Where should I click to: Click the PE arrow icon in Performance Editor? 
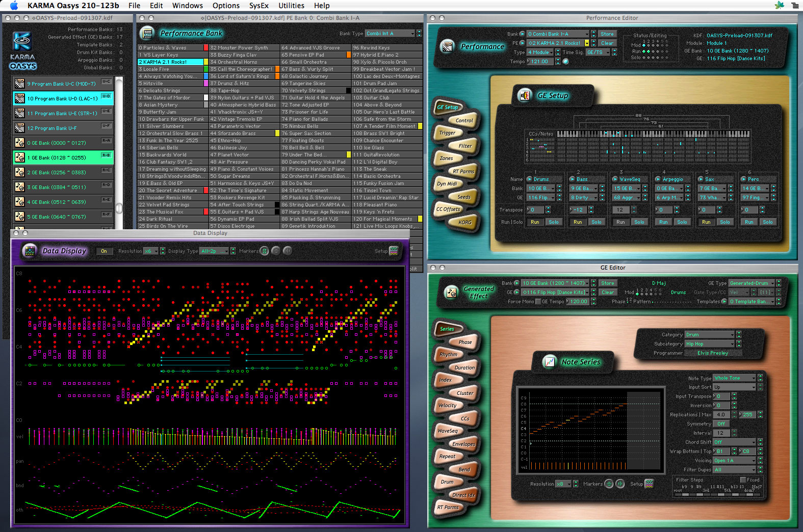(x=522, y=43)
